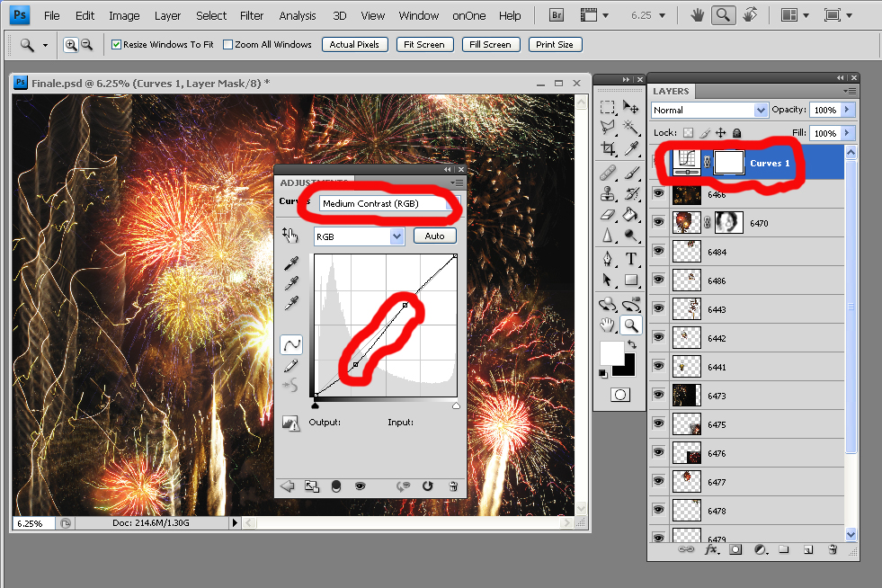
Task: Click the Auto button in Curves
Action: pyautogui.click(x=435, y=236)
